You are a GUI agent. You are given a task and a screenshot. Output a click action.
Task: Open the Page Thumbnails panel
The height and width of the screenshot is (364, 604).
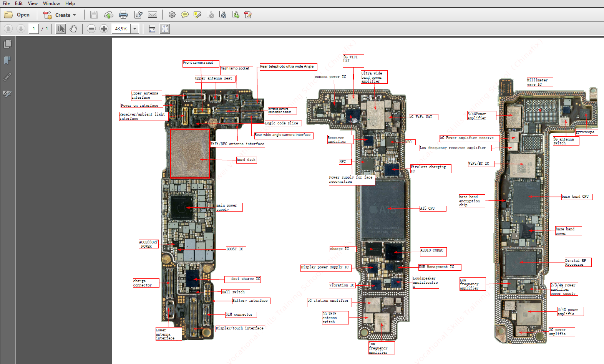(7, 44)
